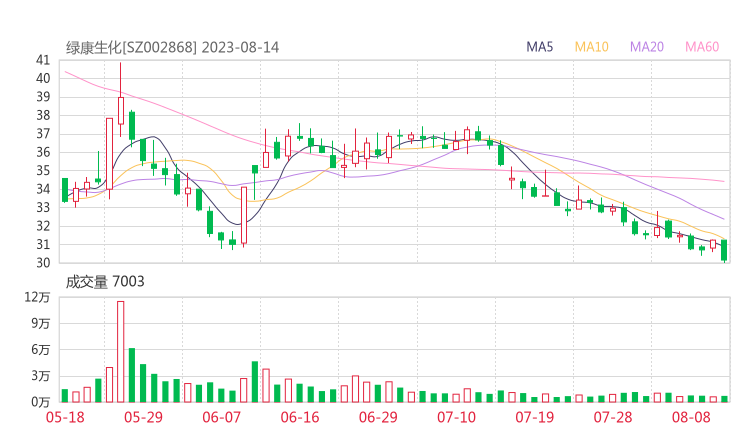Image resolution: width=740 pixels, height=440 pixels.
Task: Click the 07-10 date axis label
Action: 456,417
